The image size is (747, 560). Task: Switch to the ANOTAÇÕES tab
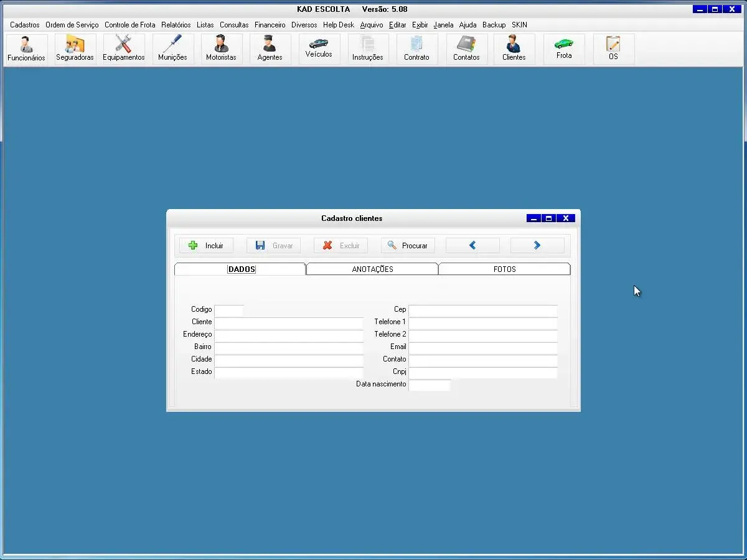point(372,269)
